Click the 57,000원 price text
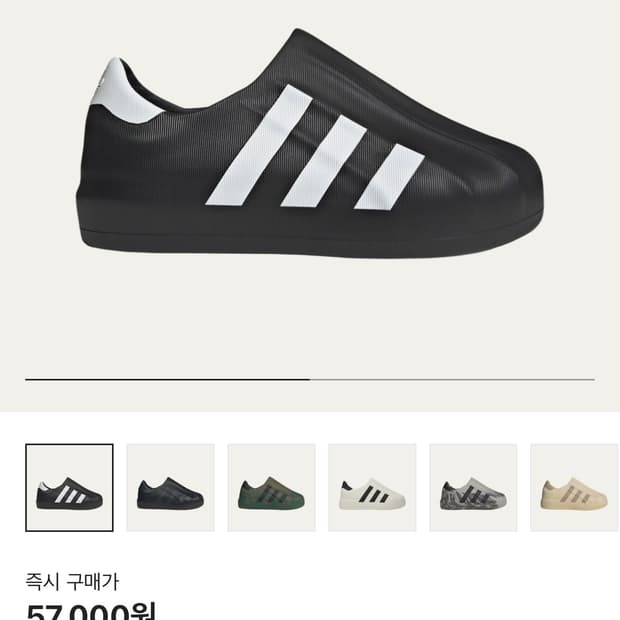620x620 pixels. pos(90,612)
